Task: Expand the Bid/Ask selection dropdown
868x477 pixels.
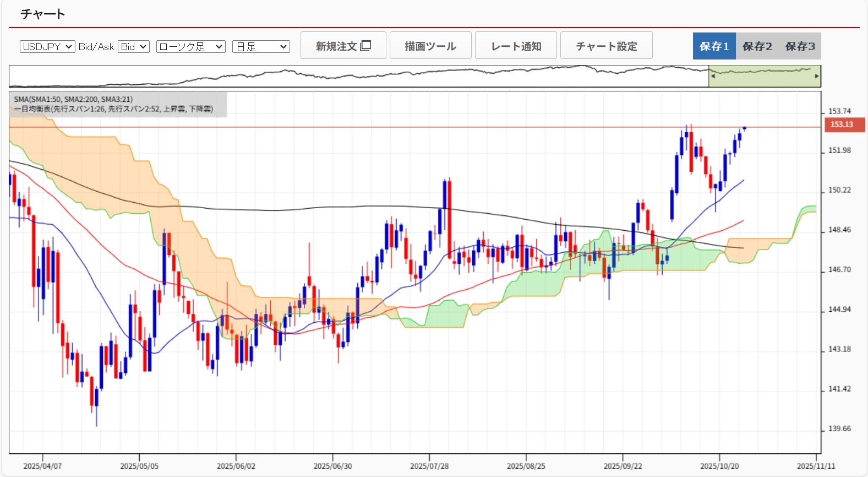Action: (x=134, y=47)
